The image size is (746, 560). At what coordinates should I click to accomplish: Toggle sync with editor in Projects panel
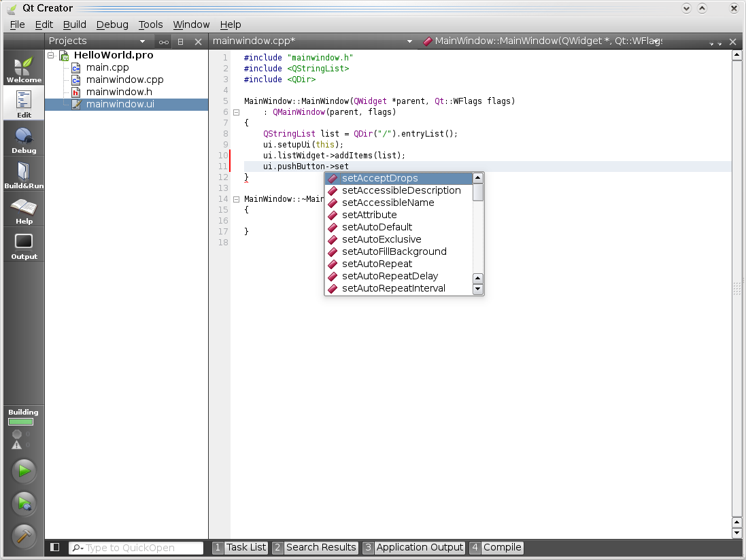[x=164, y=42]
